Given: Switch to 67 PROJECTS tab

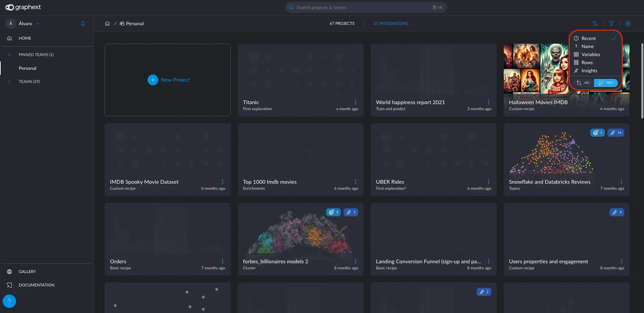Looking at the screenshot, I should (342, 24).
